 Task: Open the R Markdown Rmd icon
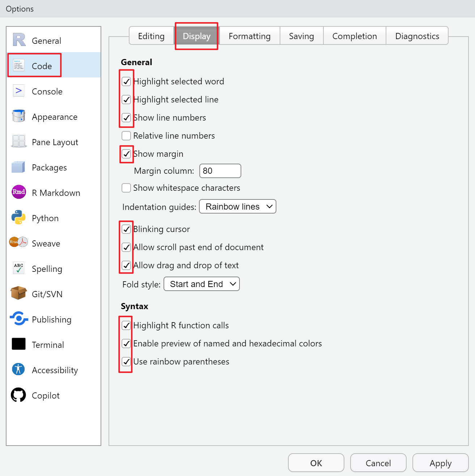click(x=19, y=192)
